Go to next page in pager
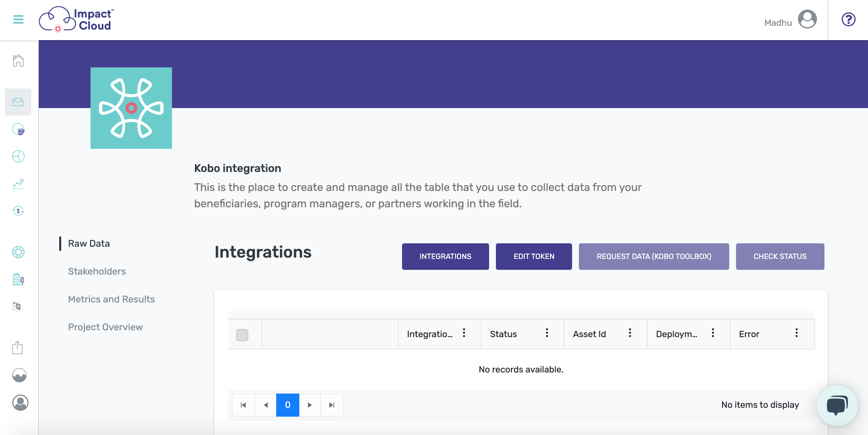The width and height of the screenshot is (868, 435). tap(310, 405)
